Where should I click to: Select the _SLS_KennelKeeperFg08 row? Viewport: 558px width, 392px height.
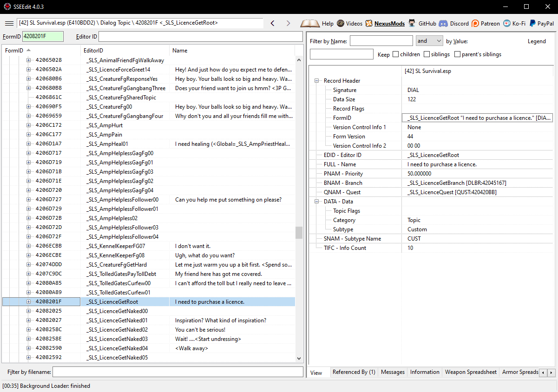(x=149, y=255)
